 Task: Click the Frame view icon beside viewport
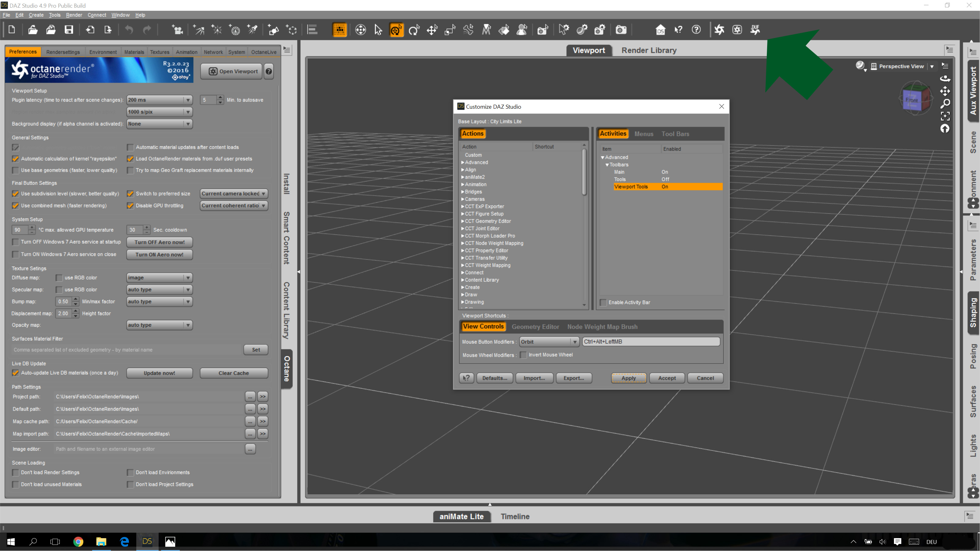(945, 116)
